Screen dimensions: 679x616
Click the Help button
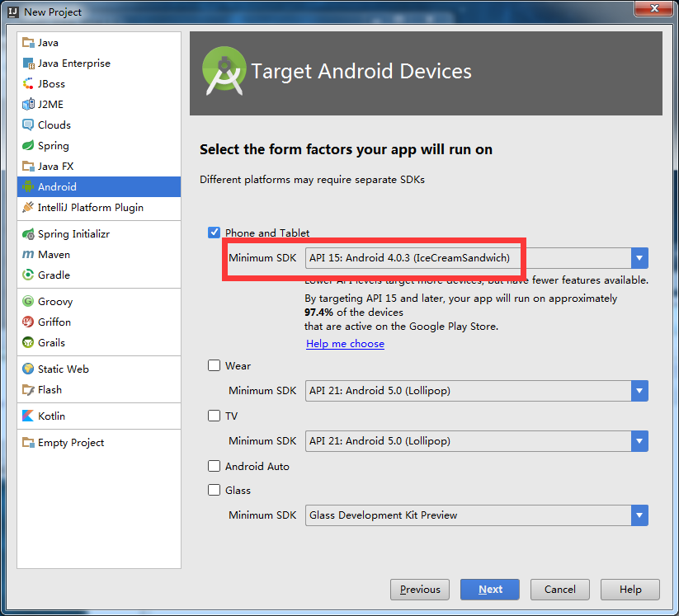click(630, 589)
